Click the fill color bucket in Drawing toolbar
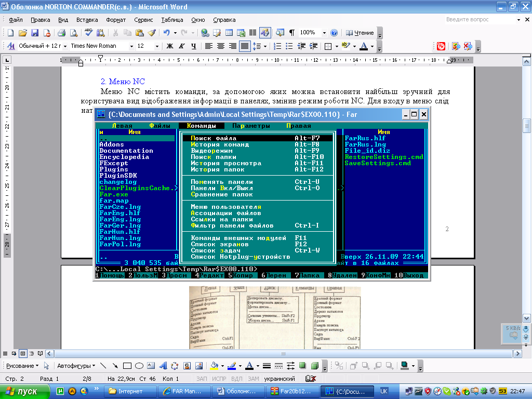 point(214,366)
